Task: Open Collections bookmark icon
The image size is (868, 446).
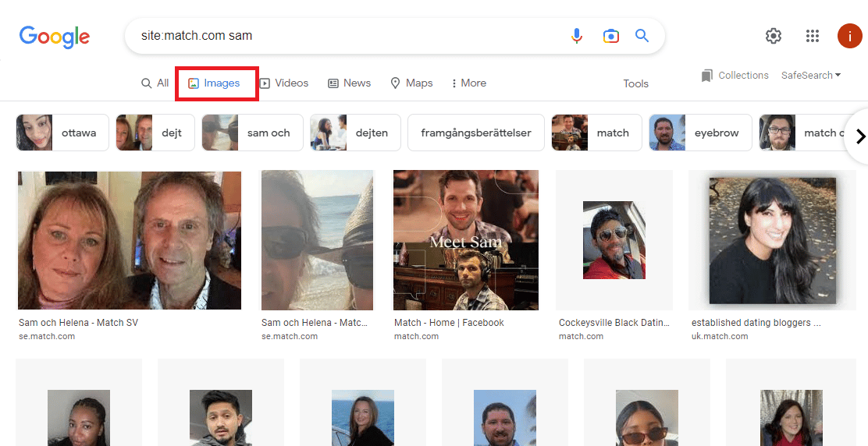Action: click(x=707, y=76)
